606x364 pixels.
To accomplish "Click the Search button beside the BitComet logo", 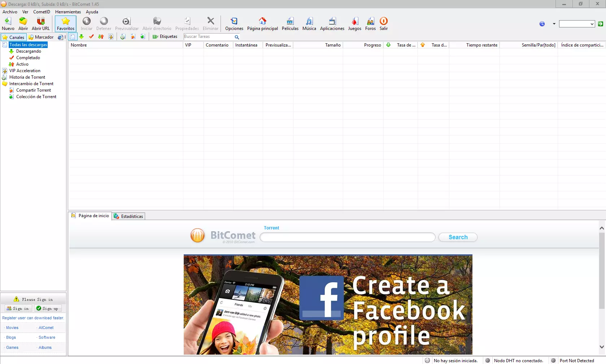I will 458,237.
